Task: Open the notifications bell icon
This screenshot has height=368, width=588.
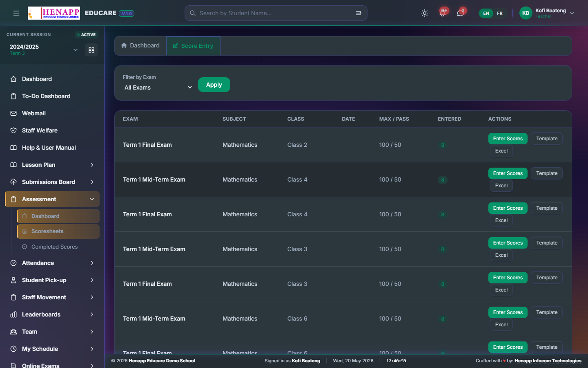Action: pyautogui.click(x=443, y=13)
